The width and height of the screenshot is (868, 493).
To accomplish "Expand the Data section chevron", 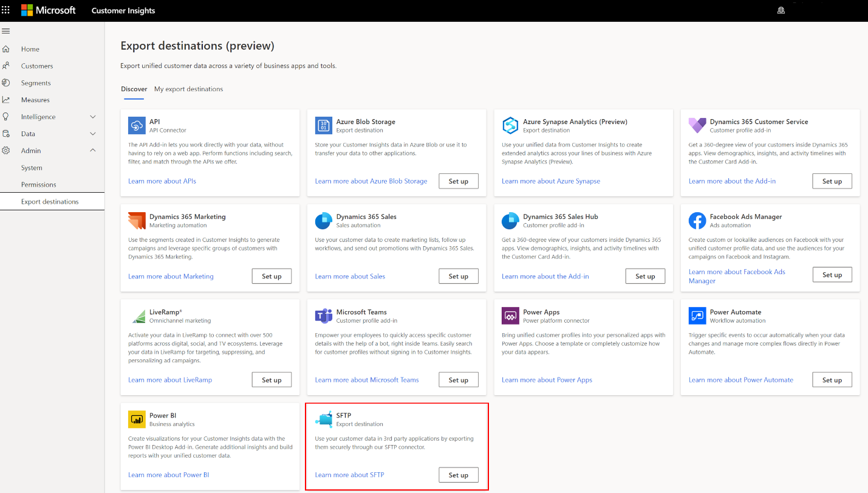I will (93, 134).
